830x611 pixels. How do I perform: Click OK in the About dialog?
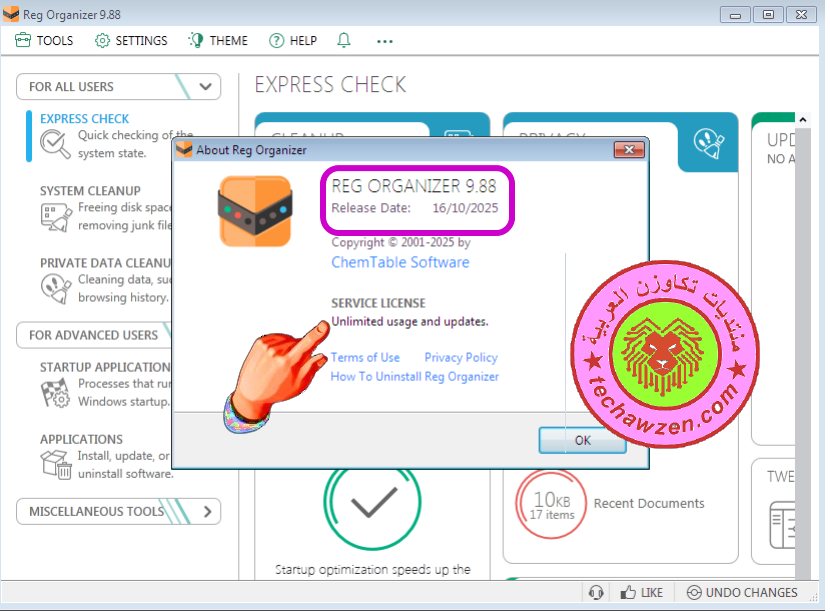click(582, 441)
